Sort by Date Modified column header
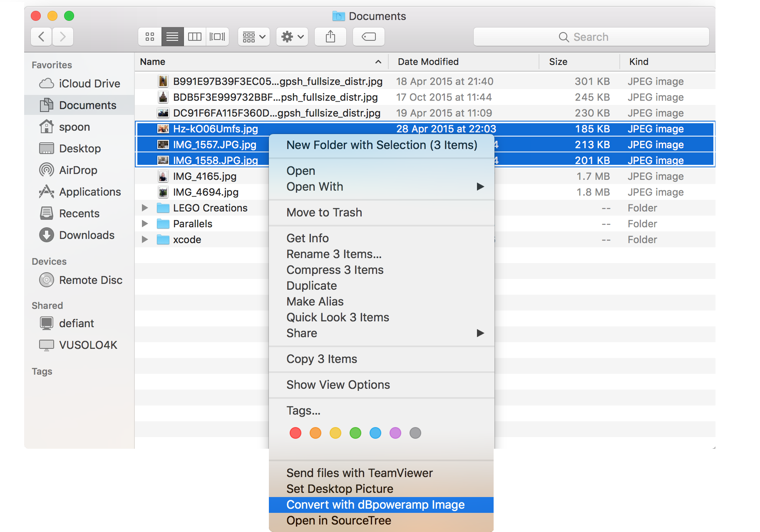The width and height of the screenshot is (760, 532). click(x=428, y=62)
